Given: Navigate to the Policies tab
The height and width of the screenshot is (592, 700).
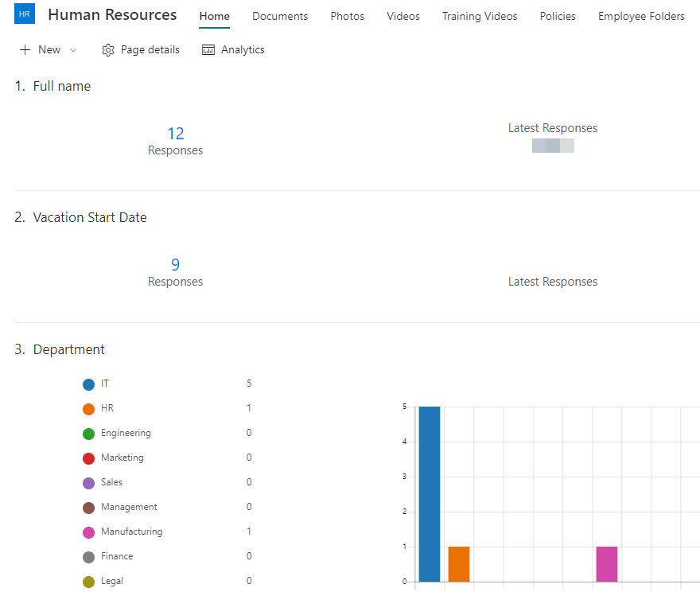Looking at the screenshot, I should (x=557, y=16).
